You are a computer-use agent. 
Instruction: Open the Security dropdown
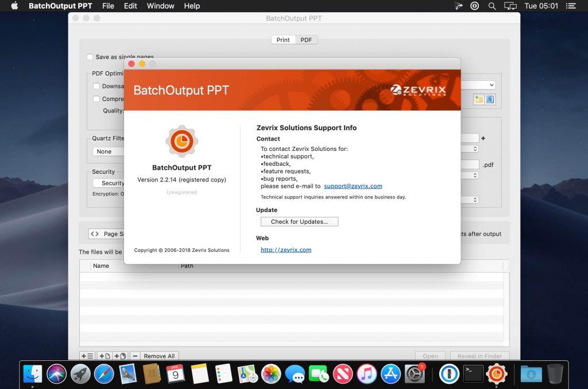click(x=112, y=183)
